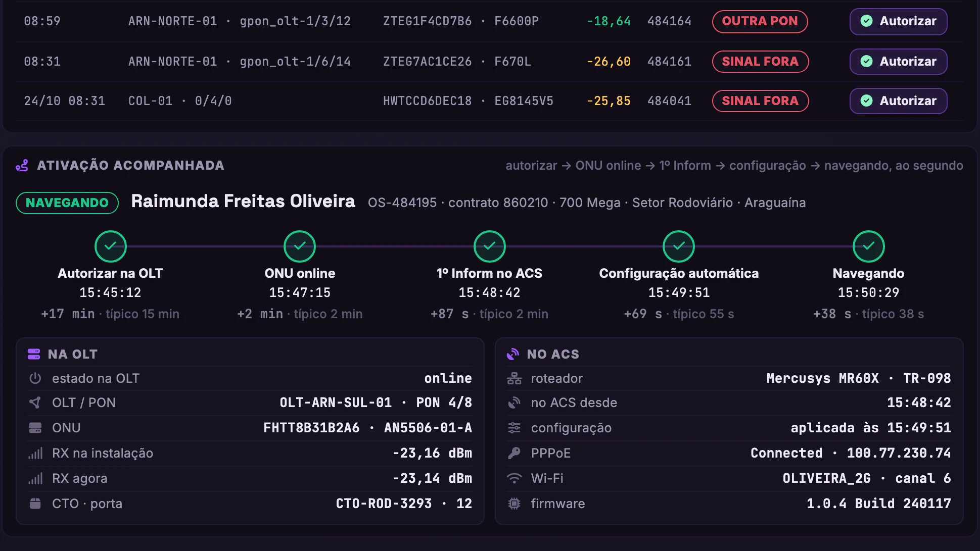The width and height of the screenshot is (980, 551).
Task: Click the power icon beside estado na OLT
Action: click(35, 378)
